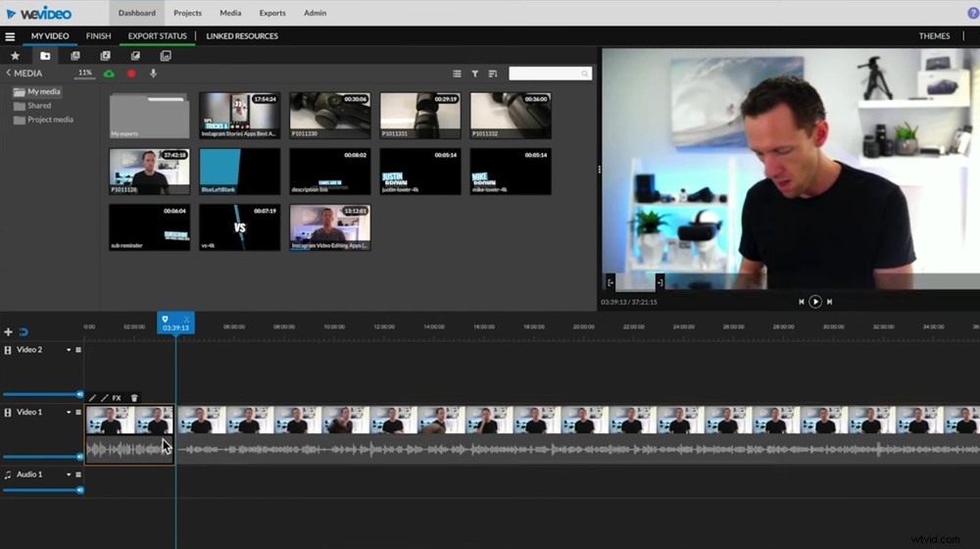
Task: Click the search magnifier icon
Action: click(x=584, y=74)
